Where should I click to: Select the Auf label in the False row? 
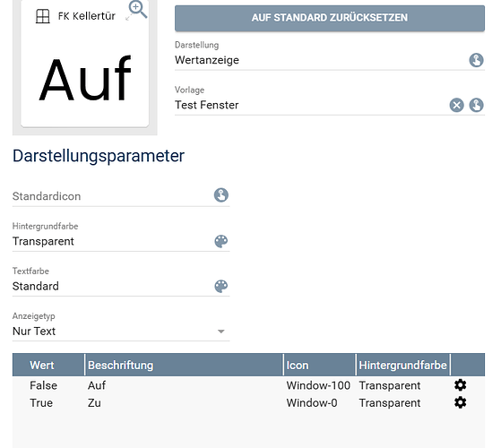click(x=97, y=385)
